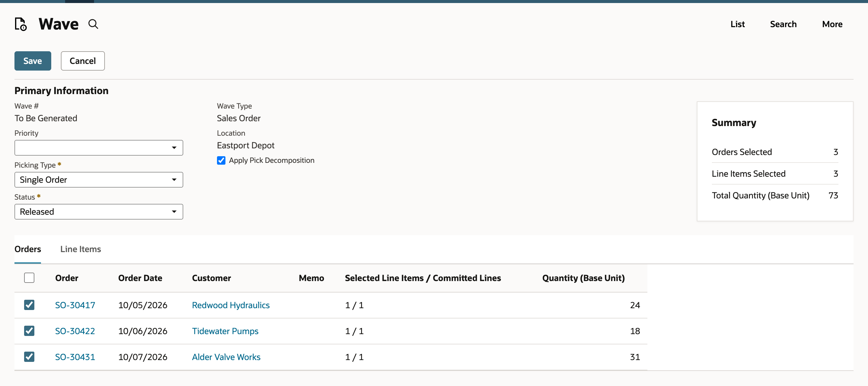The height and width of the screenshot is (386, 868).
Task: Click the 10/05/2026 order date cell
Action: click(143, 305)
